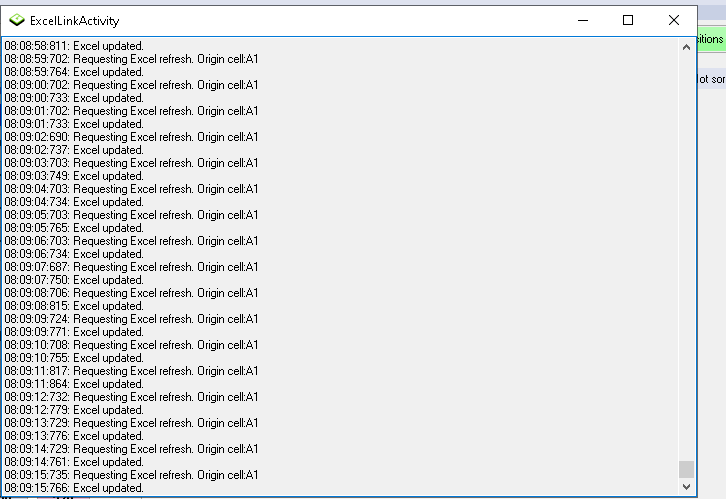This screenshot has height=499, width=726.
Task: Select log line 08:09:06:734 Excel updated
Action: pos(74,253)
